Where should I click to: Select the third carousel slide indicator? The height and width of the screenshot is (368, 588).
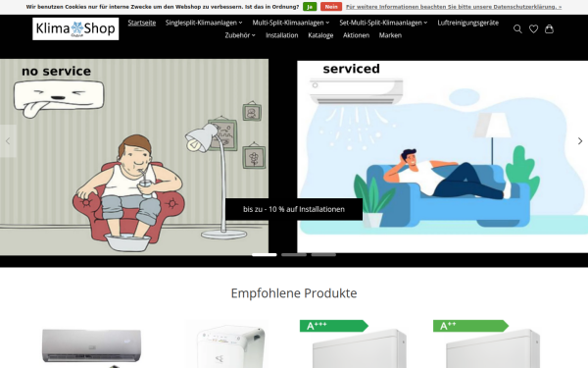click(323, 254)
